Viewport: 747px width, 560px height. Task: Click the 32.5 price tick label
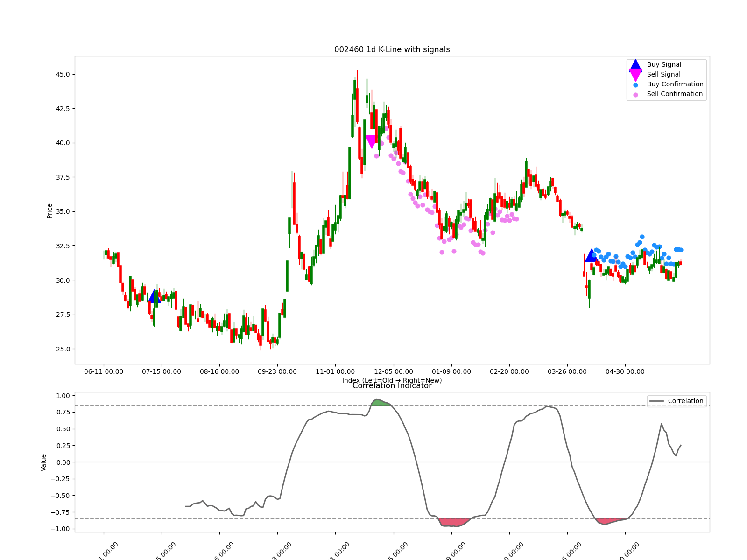(62, 246)
